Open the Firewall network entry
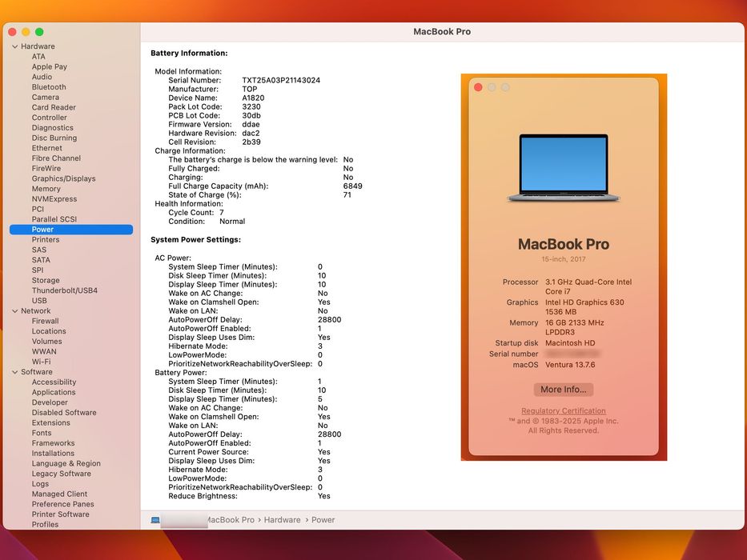 [45, 321]
